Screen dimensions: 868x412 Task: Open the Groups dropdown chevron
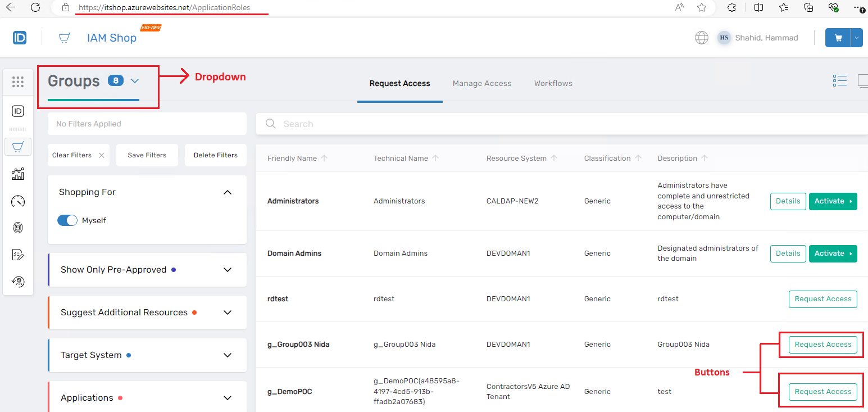point(135,81)
